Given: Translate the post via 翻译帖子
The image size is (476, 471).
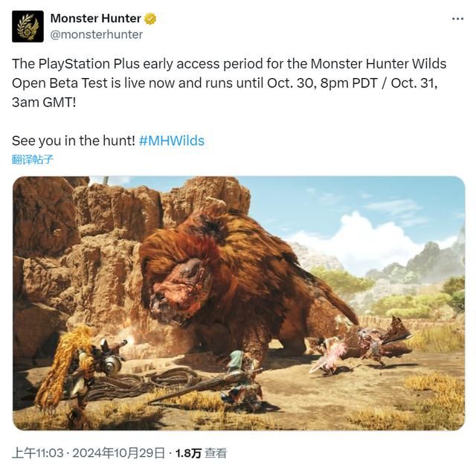Looking at the screenshot, I should pos(33,159).
